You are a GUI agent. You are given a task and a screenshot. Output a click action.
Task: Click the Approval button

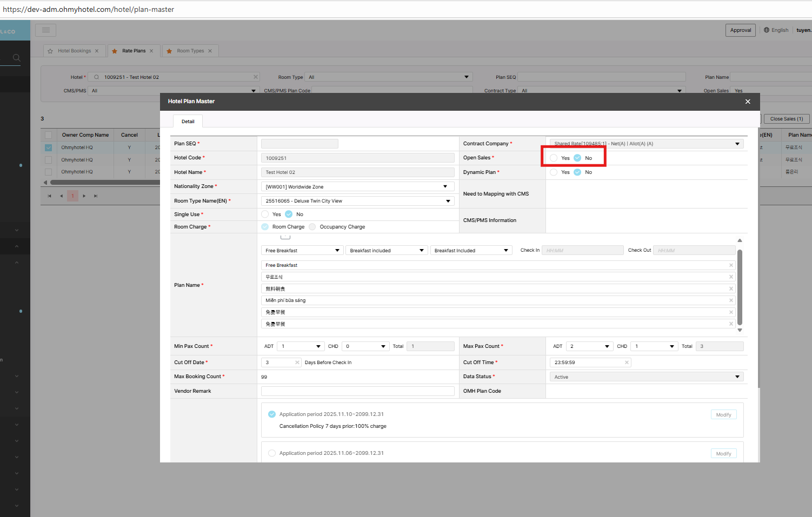click(740, 30)
